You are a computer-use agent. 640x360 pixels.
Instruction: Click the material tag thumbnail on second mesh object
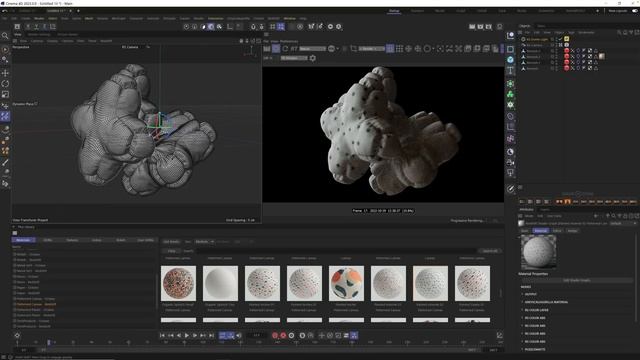click(602, 56)
